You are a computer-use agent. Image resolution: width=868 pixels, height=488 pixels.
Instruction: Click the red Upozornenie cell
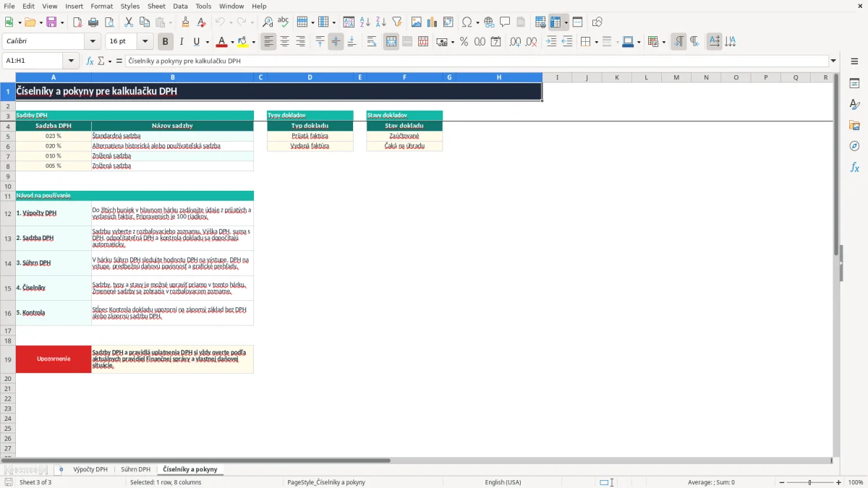54,359
